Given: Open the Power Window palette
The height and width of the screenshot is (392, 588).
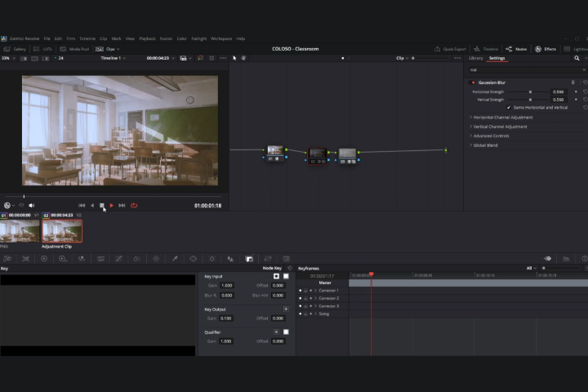Looking at the screenshot, I should (x=193, y=258).
